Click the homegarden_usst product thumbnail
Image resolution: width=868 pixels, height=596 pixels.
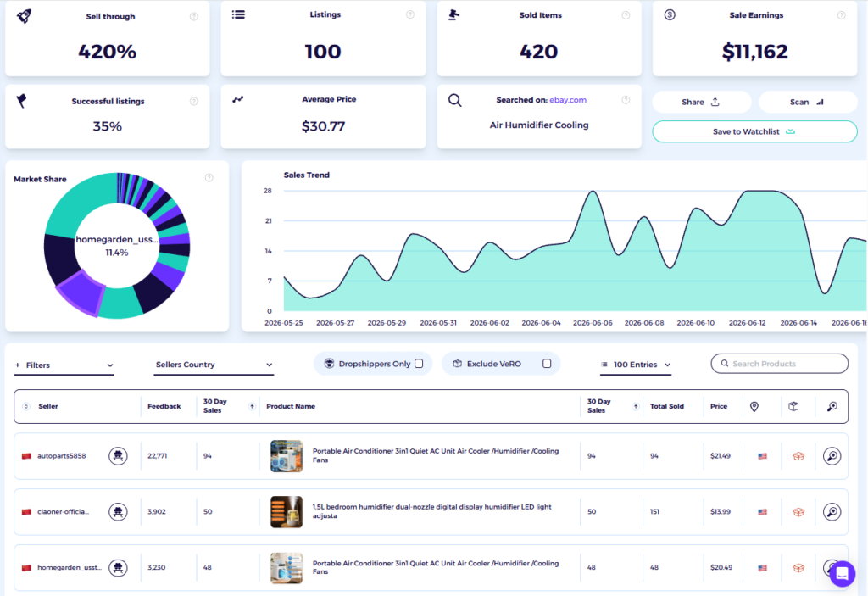click(x=287, y=568)
